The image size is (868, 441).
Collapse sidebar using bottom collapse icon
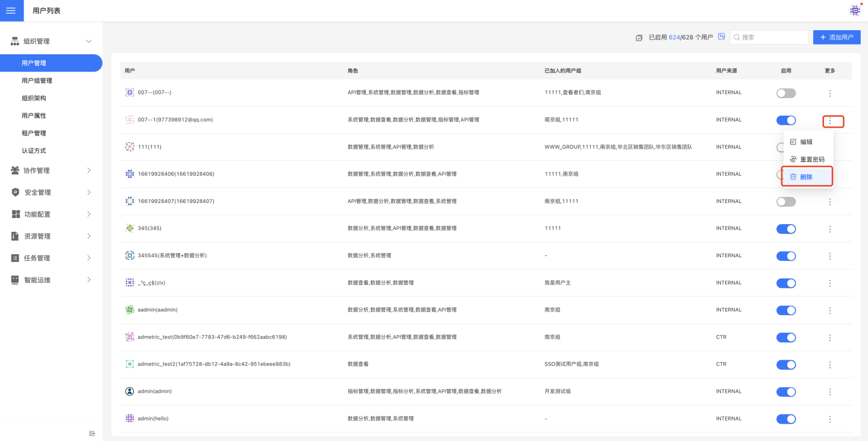point(92,433)
